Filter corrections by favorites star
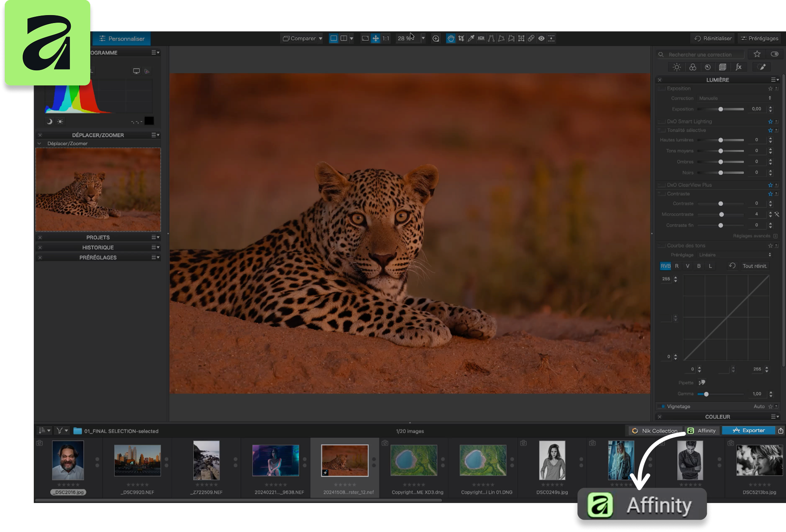Image resolution: width=786 pixels, height=532 pixels. pyautogui.click(x=757, y=54)
